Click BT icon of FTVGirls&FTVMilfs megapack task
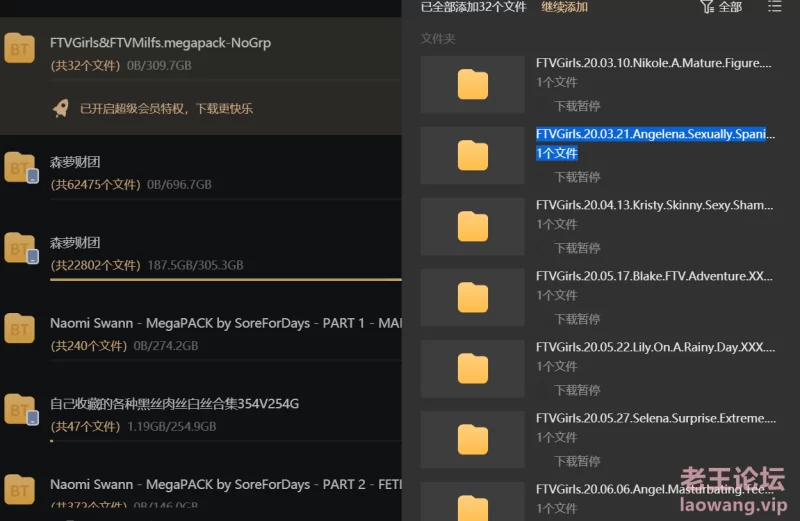This screenshot has width=800, height=521. tap(19, 48)
